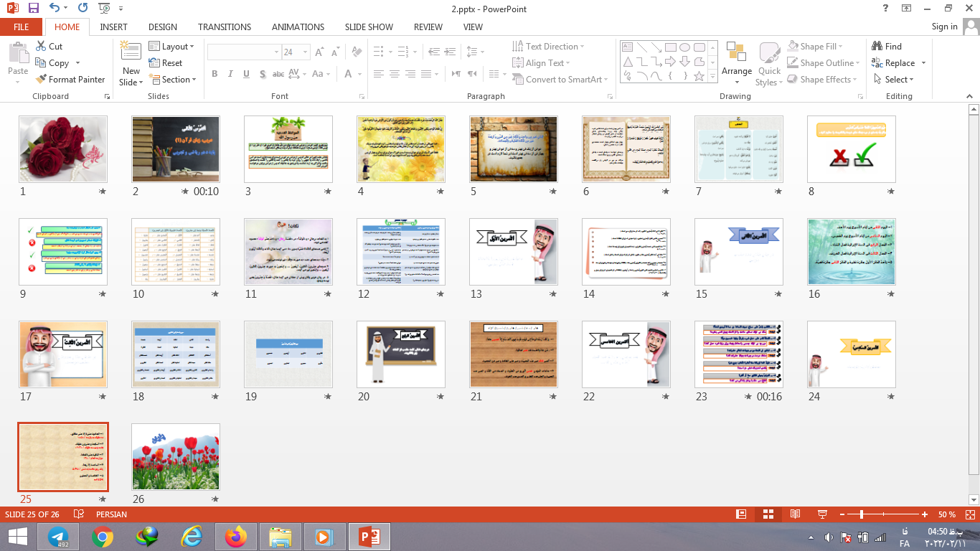Open the Arrange shapes tool

click(x=737, y=61)
